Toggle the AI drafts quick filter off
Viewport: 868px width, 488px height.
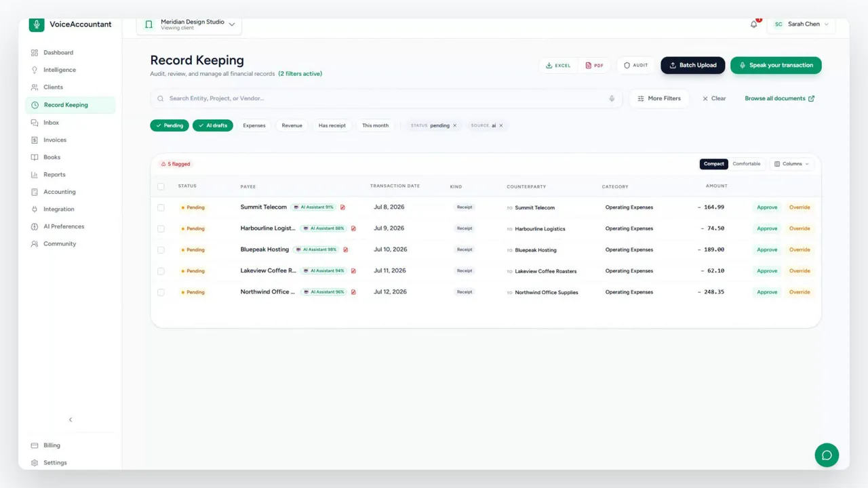213,125
